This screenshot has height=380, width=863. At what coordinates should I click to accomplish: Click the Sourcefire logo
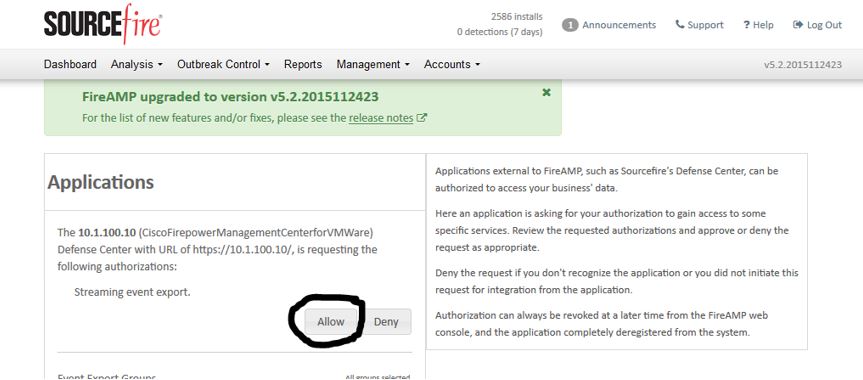pyautogui.click(x=102, y=24)
